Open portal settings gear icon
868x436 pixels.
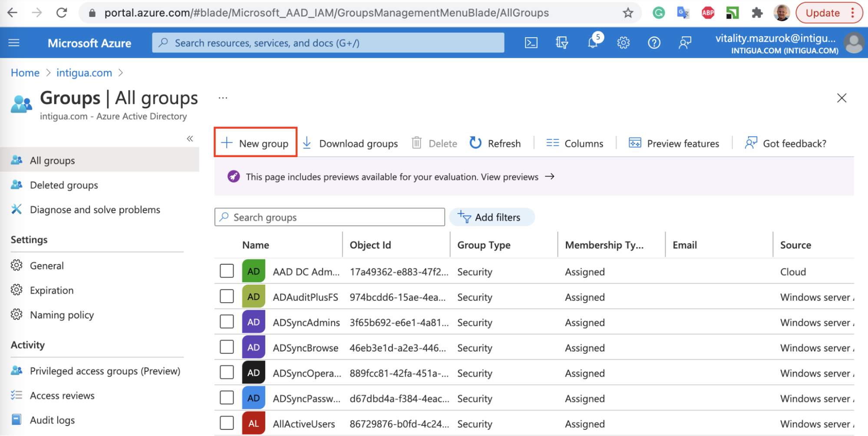pyautogui.click(x=624, y=43)
